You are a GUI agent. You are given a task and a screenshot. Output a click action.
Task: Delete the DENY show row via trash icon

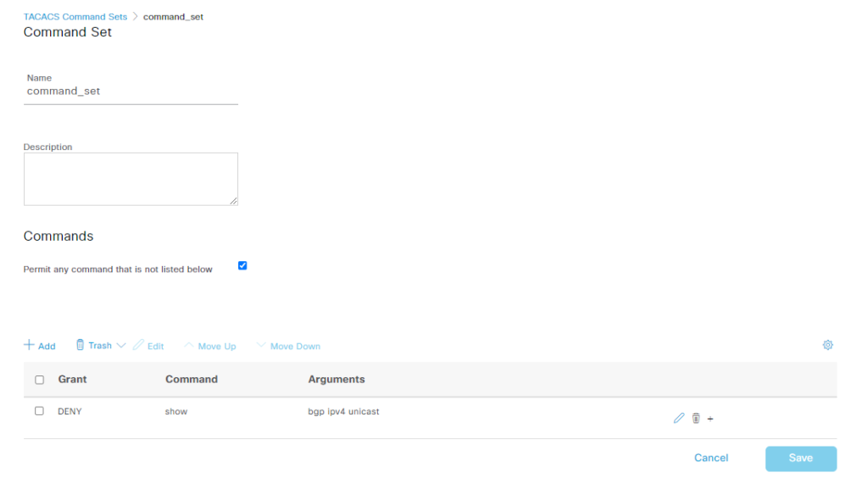pyautogui.click(x=696, y=418)
